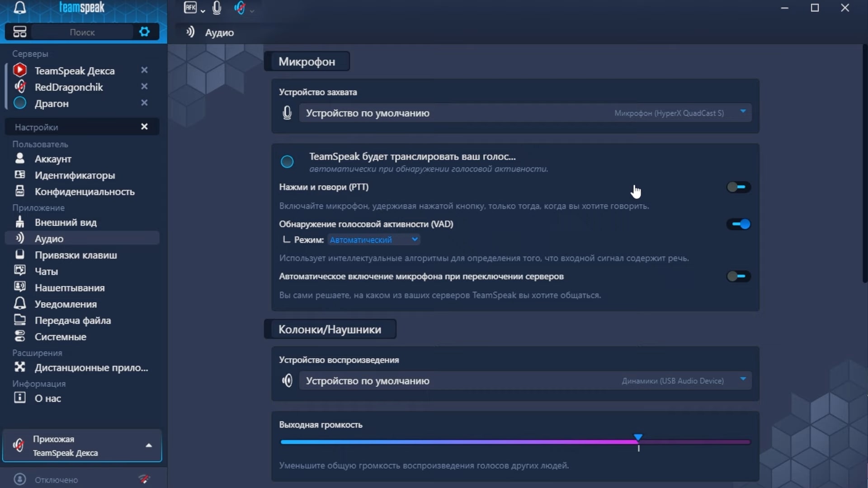Click the disconnected signal icon at bottom
Viewport: 868px width, 488px height.
144,479
